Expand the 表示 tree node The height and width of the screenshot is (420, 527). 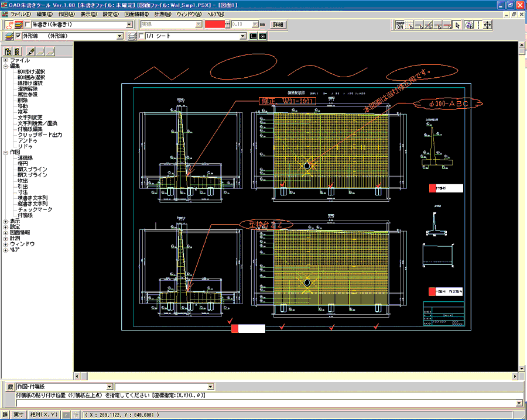(x=5, y=221)
